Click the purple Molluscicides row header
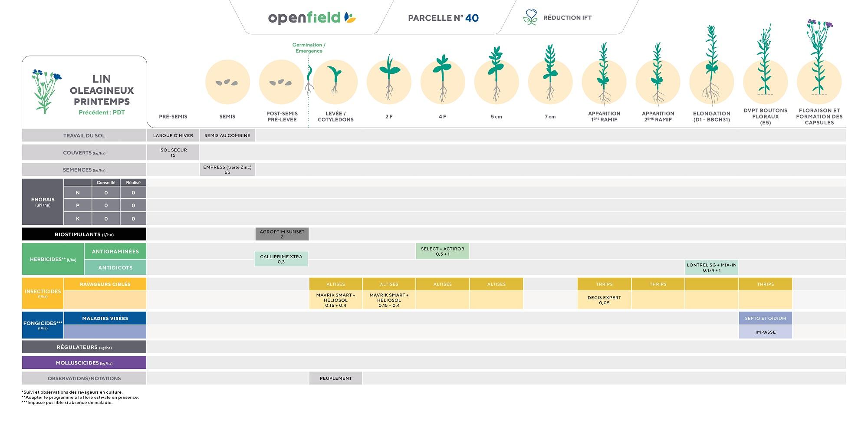Viewport: 868px width, 434px height. 84,363
